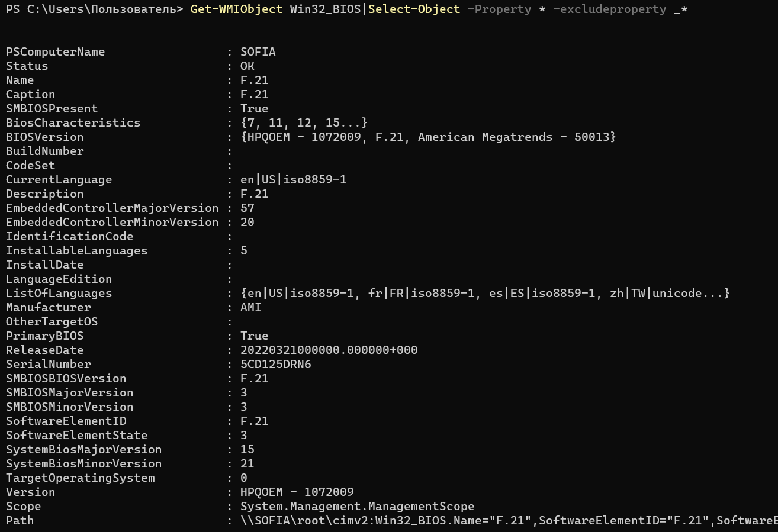This screenshot has height=532, width=778.
Task: Click the EmbeddedControllerMajorVersion value 57
Action: coord(247,208)
